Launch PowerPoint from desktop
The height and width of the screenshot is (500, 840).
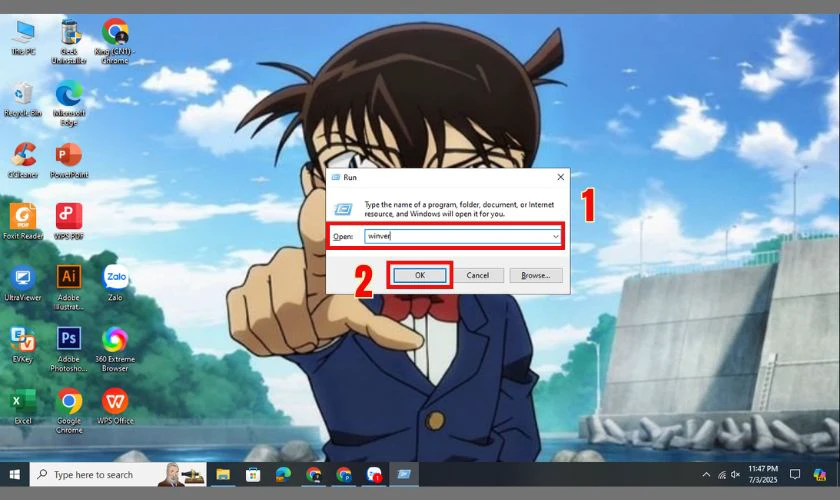click(x=69, y=160)
